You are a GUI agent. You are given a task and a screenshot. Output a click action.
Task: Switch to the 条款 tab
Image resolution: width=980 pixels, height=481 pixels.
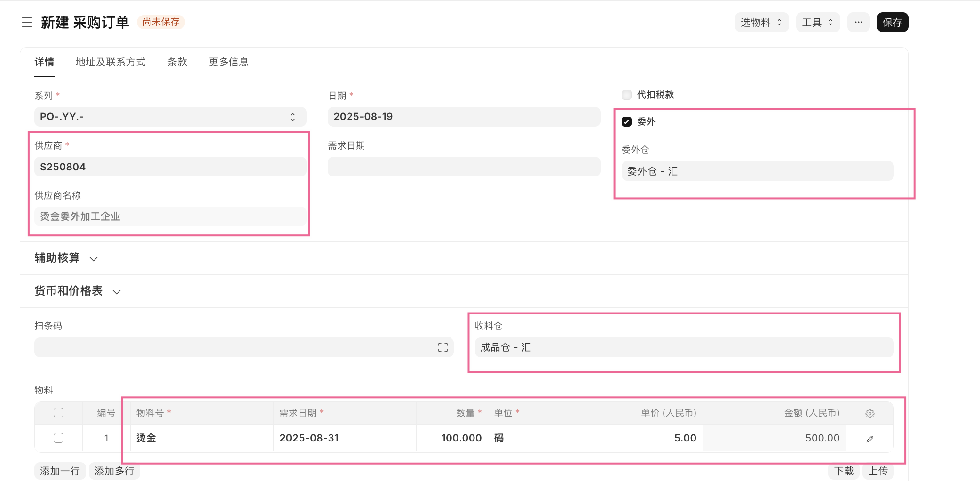[x=177, y=62]
